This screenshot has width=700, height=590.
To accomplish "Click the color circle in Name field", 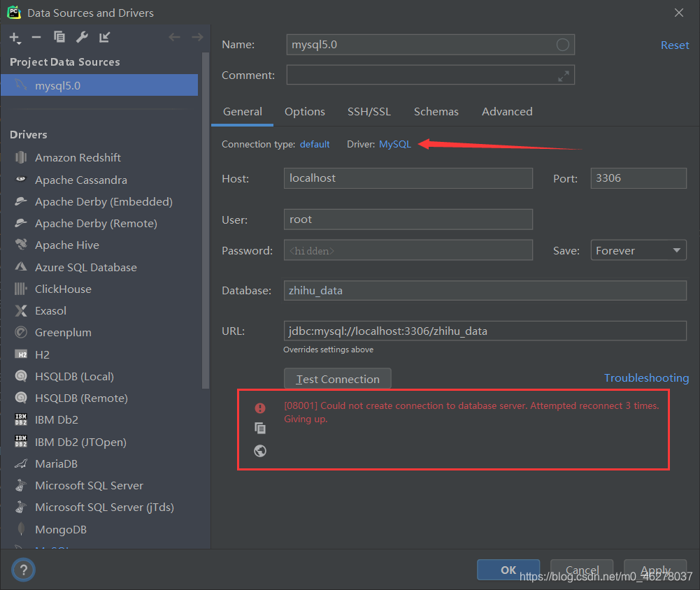I will point(562,45).
